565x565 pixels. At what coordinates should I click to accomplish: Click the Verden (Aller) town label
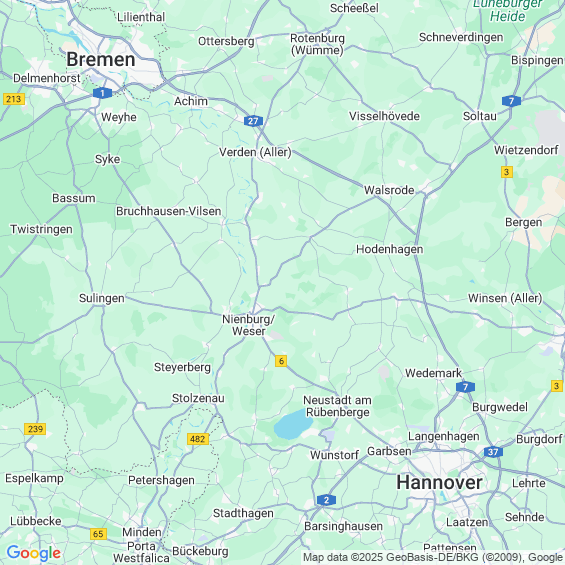click(255, 152)
